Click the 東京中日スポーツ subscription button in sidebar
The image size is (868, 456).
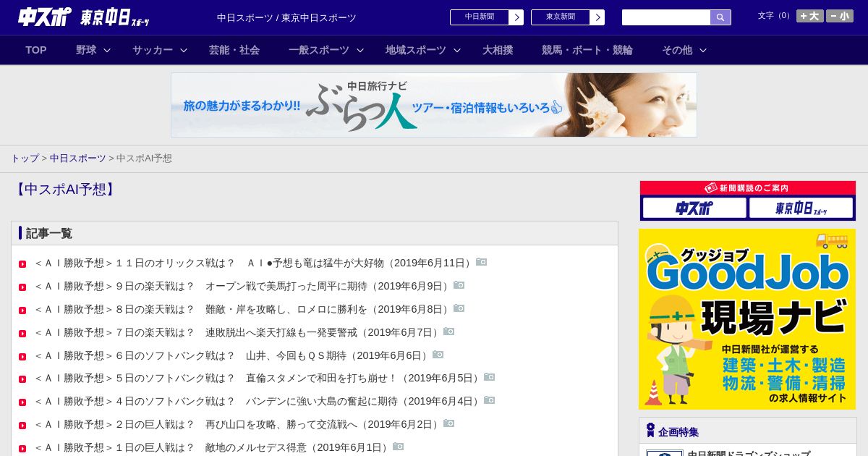tap(801, 208)
